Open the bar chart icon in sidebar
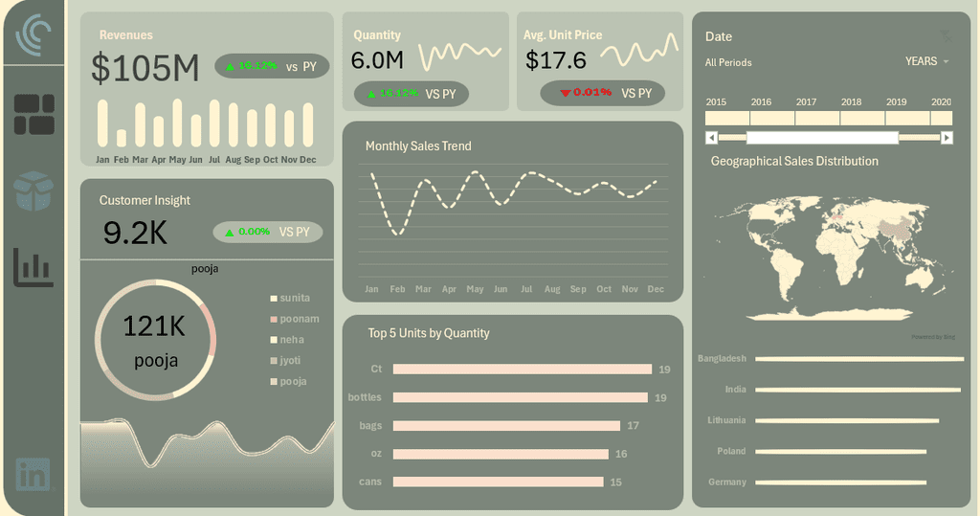The width and height of the screenshot is (980, 516). (33, 267)
